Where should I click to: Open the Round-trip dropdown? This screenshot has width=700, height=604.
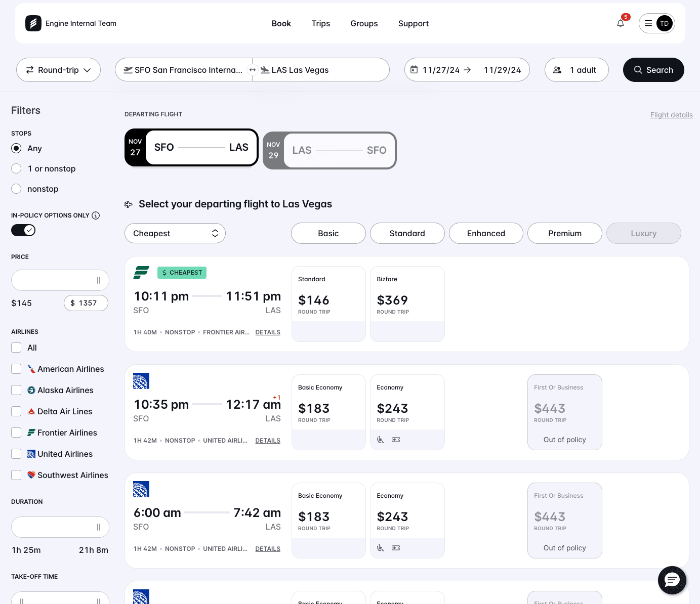(58, 70)
